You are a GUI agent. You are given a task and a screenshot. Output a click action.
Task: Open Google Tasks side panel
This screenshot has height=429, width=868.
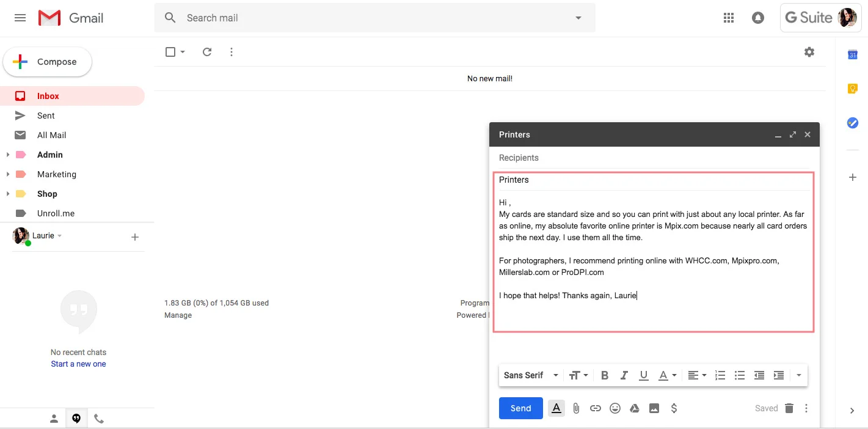pyautogui.click(x=853, y=123)
